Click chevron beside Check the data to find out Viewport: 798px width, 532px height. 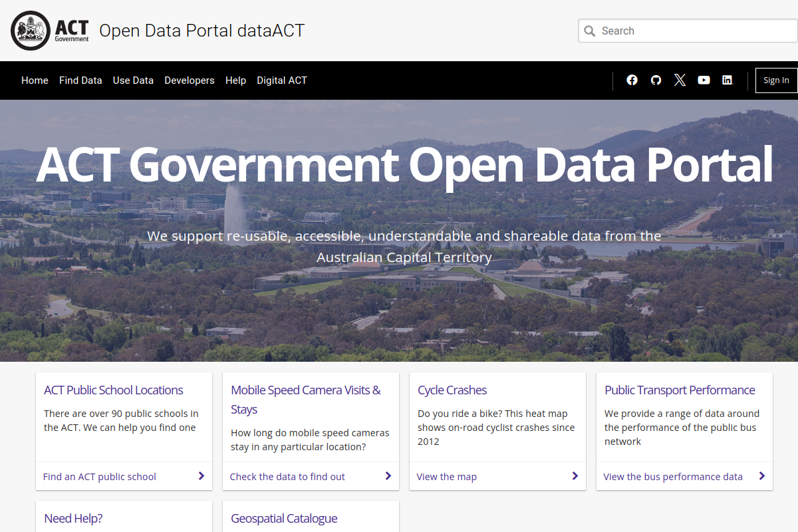(x=388, y=476)
